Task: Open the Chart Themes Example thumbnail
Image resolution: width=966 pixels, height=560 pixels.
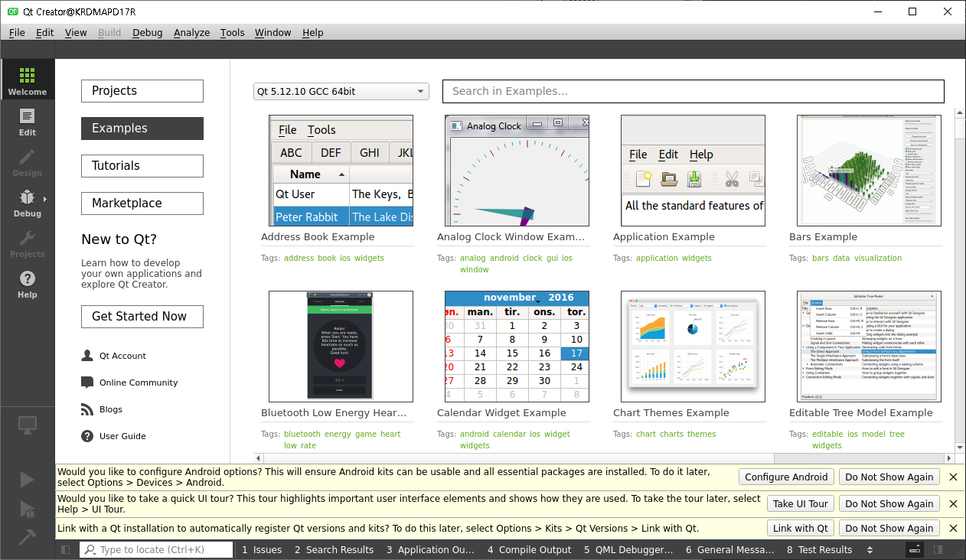Action: coord(693,347)
